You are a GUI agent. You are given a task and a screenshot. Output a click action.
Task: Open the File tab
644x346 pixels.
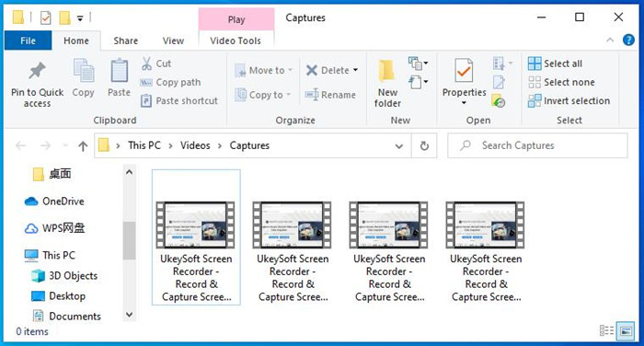point(28,40)
